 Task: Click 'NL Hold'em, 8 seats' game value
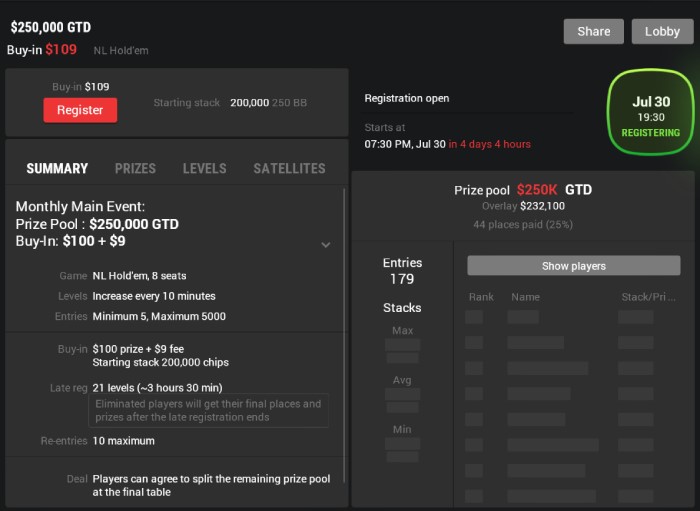coord(139,276)
